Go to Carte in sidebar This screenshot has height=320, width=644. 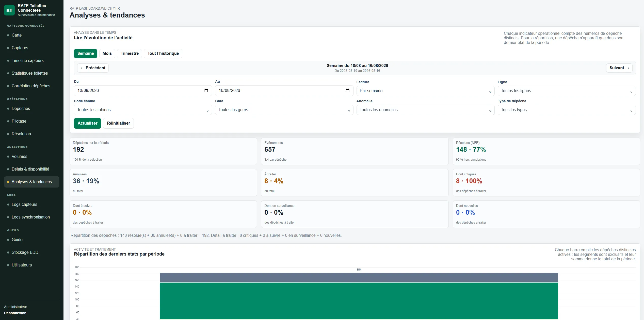pos(17,35)
